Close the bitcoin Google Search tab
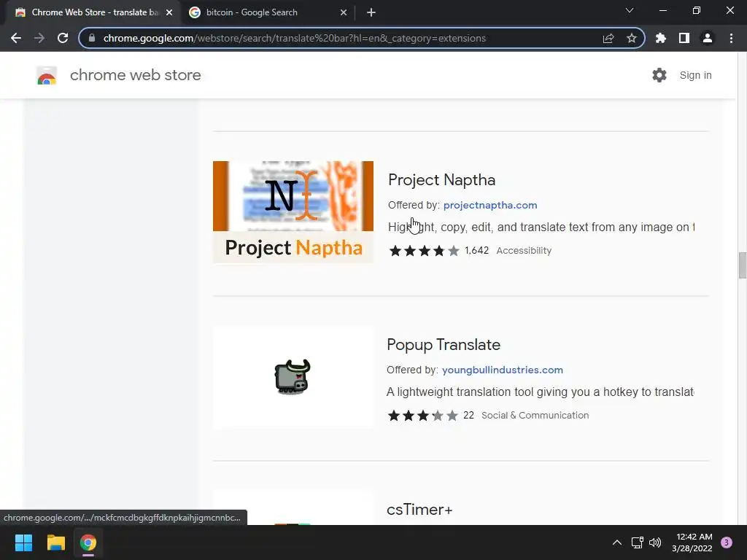This screenshot has height=560, width=747. click(x=344, y=12)
